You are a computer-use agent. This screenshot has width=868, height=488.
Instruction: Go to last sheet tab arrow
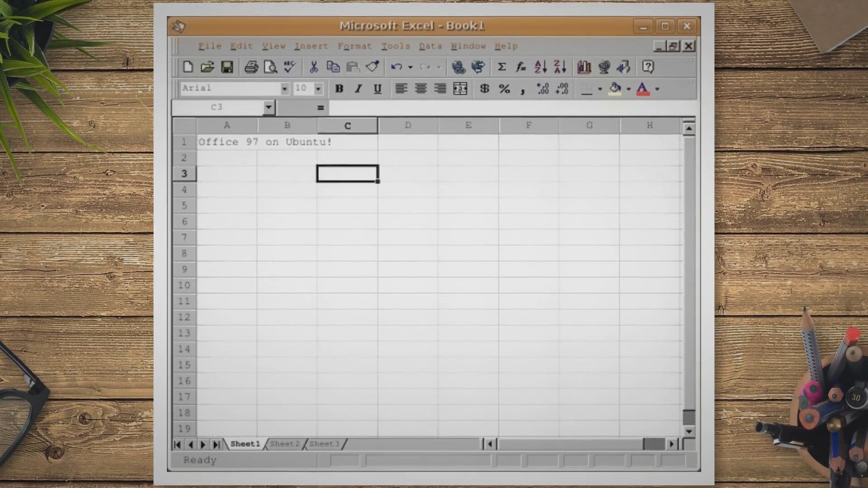[x=217, y=445]
